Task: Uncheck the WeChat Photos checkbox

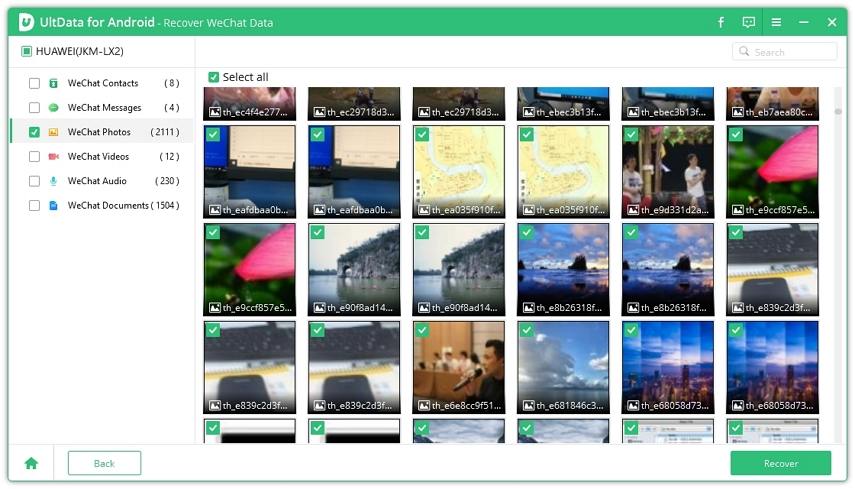Action: pyautogui.click(x=34, y=132)
